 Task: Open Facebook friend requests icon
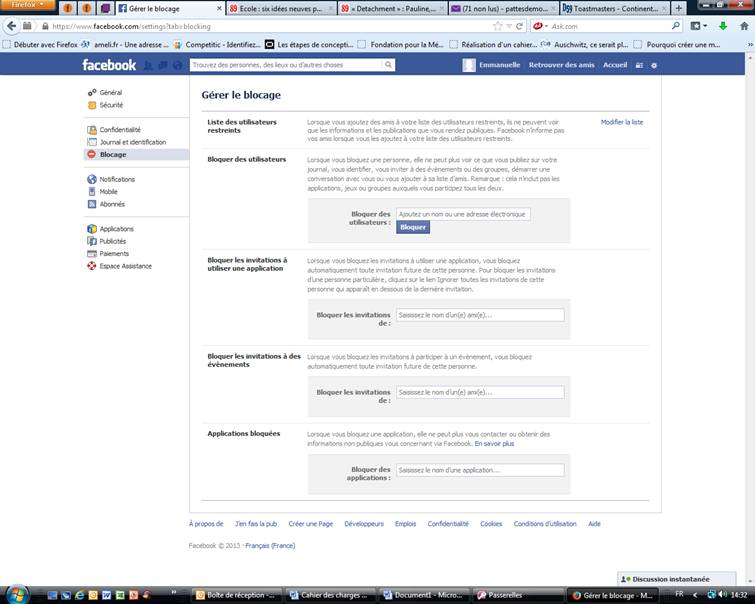pos(148,65)
